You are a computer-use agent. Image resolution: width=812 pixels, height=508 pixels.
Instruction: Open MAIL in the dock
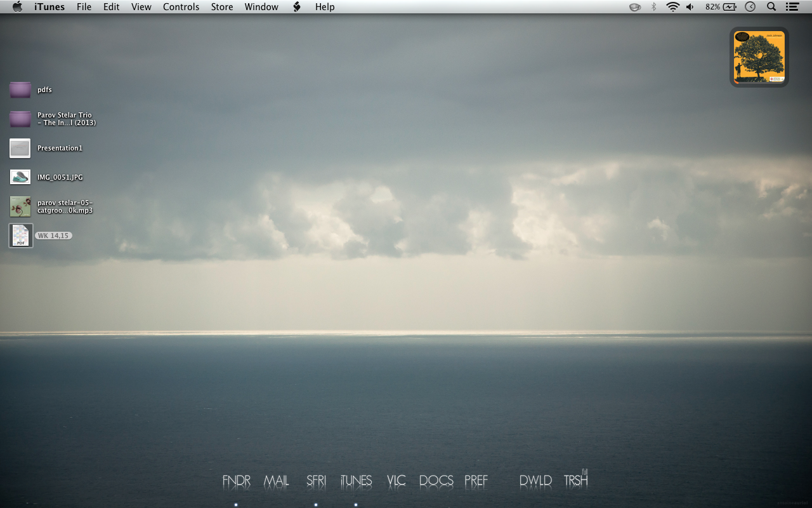coord(276,481)
